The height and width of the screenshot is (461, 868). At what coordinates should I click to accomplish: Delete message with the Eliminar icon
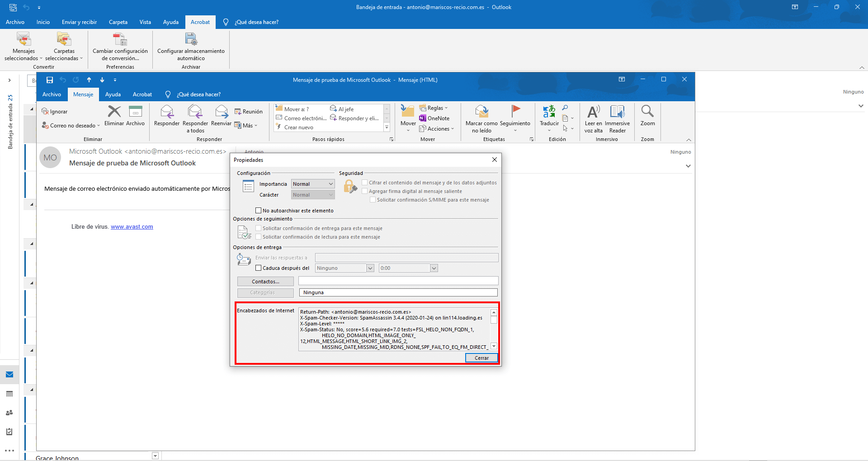point(114,111)
